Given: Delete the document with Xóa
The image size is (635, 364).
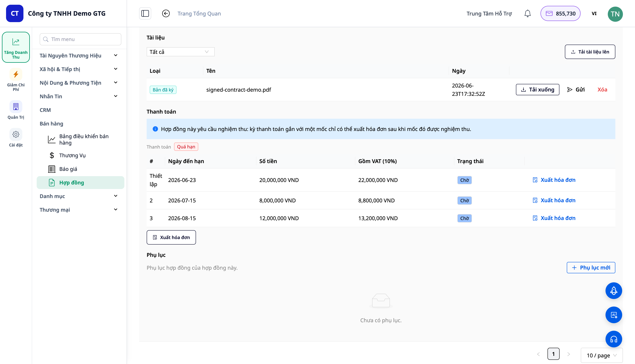Looking at the screenshot, I should pyautogui.click(x=602, y=90).
